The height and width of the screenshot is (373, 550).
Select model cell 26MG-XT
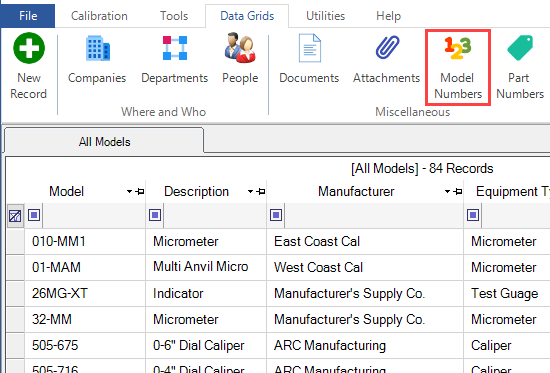click(85, 293)
